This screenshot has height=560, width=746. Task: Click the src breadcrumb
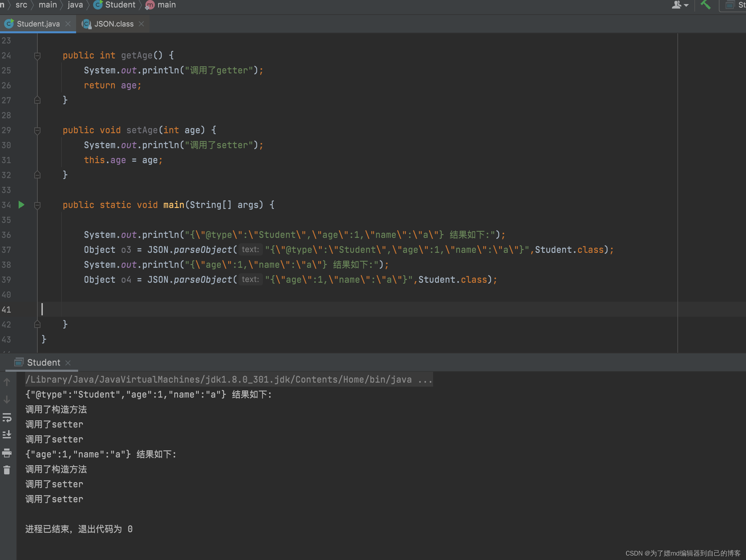click(x=21, y=5)
